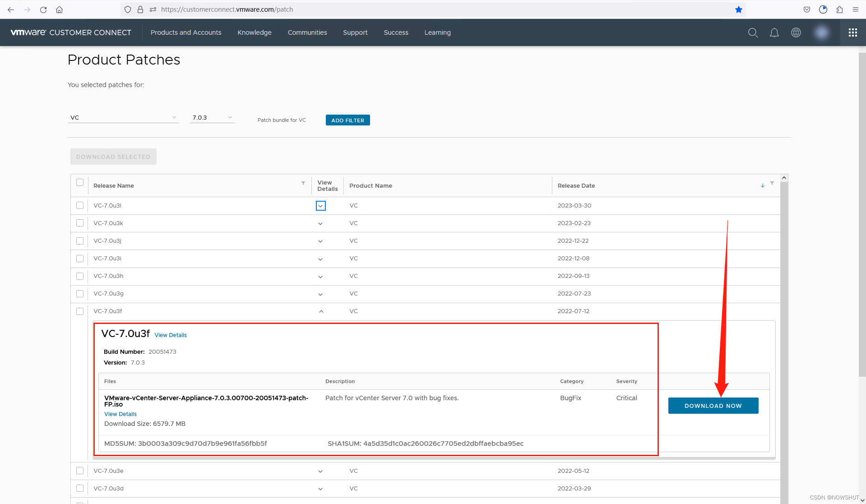Viewport: 866px width, 504px height.
Task: Expand details for VC-7.0u3e
Action: pyautogui.click(x=320, y=471)
